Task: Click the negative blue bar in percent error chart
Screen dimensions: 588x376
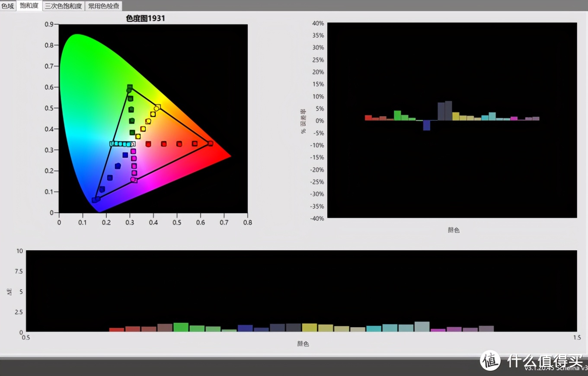Action: 427,125
